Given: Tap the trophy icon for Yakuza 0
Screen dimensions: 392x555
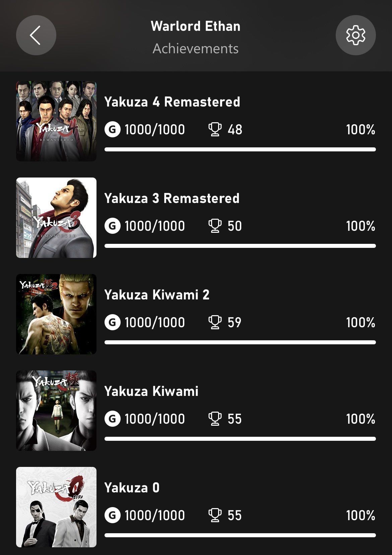Looking at the screenshot, I should click(215, 515).
